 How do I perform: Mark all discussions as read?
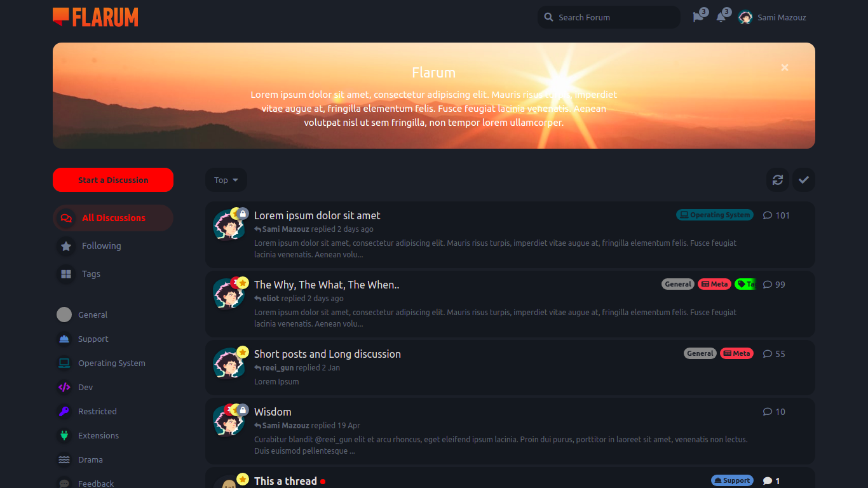tap(804, 180)
